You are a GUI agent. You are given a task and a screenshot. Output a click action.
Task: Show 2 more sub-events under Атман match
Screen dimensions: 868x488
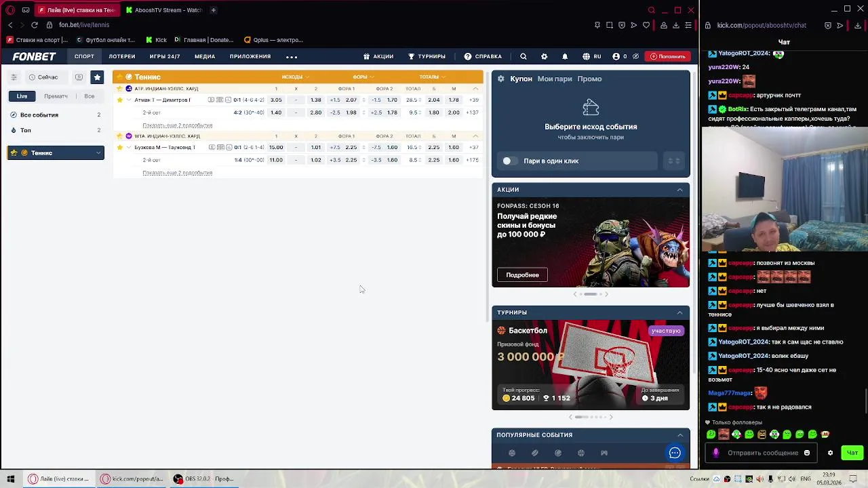coord(178,125)
